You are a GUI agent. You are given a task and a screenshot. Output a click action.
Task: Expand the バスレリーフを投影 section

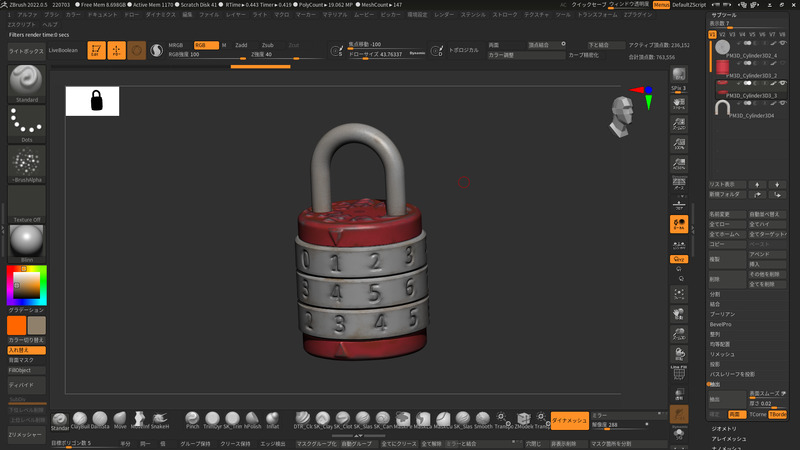click(x=732, y=374)
